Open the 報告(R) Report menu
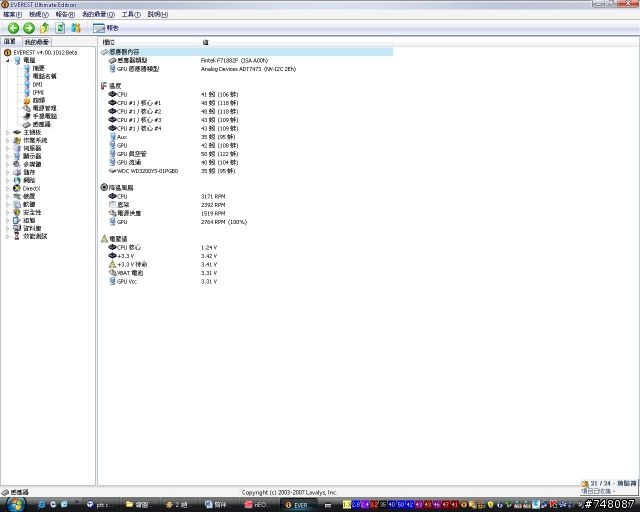Viewport: 640px width, 512px height. (x=65, y=14)
